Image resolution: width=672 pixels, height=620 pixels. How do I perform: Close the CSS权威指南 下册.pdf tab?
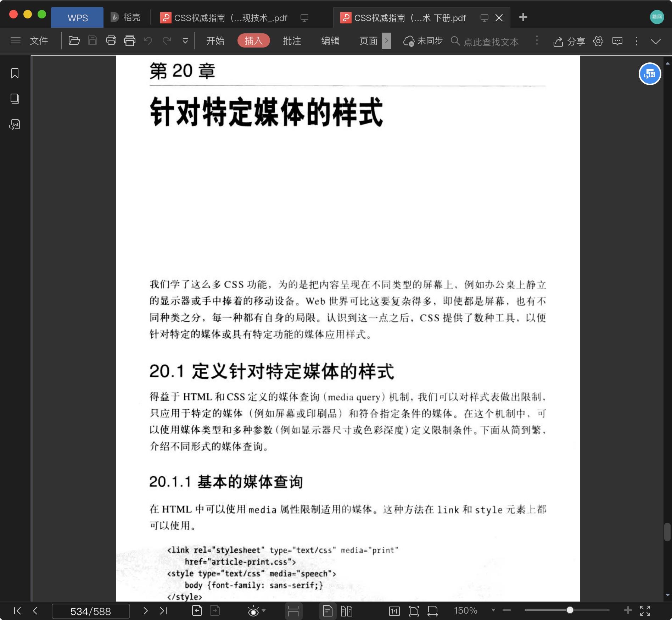499,18
